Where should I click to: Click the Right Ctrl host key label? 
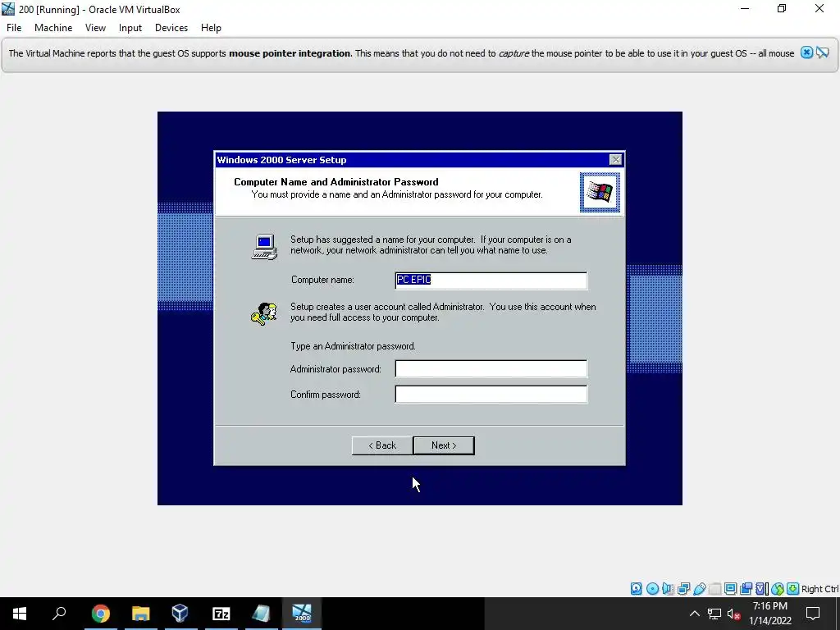(819, 589)
